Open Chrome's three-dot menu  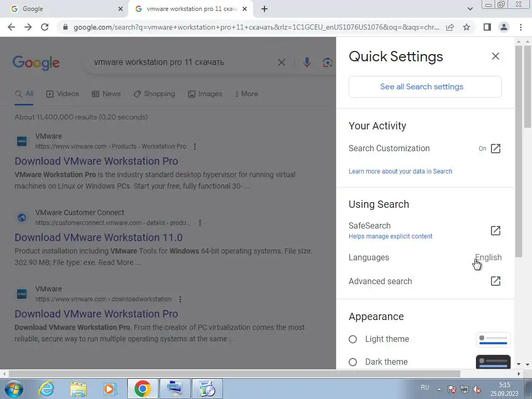pos(521,27)
